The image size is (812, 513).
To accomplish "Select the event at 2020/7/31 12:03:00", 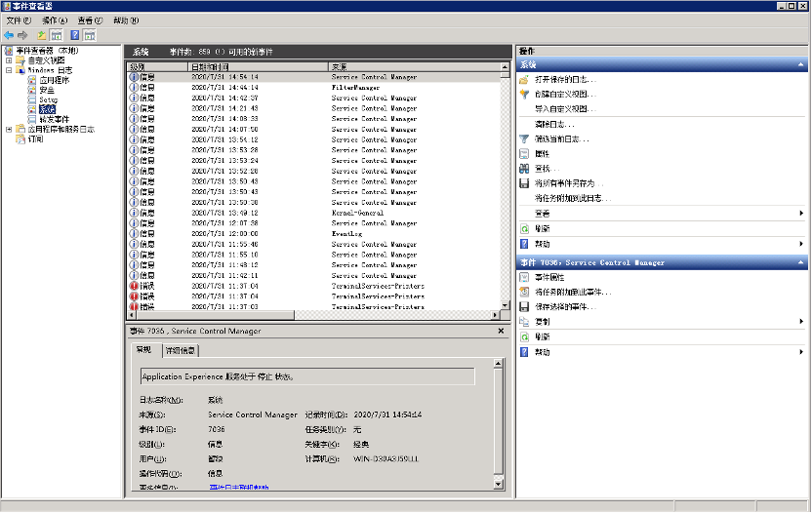I will pyautogui.click(x=314, y=233).
